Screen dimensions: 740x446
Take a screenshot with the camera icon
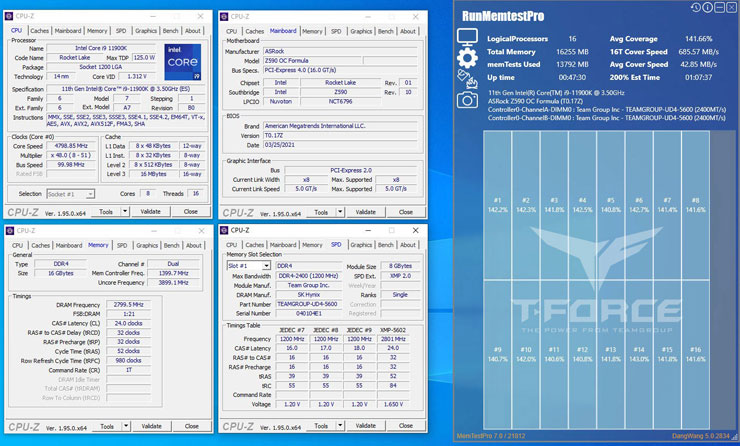467,100
